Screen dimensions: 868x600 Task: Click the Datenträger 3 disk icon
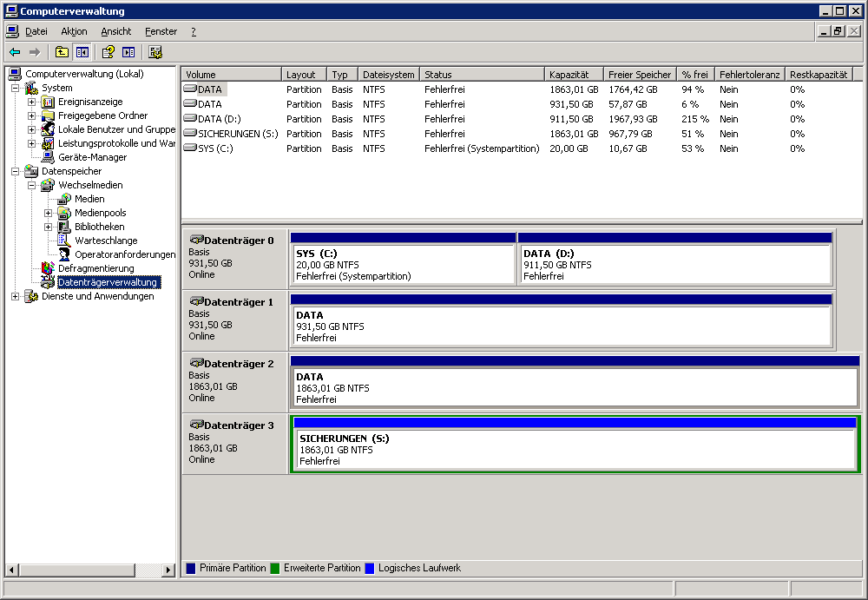[x=196, y=425]
